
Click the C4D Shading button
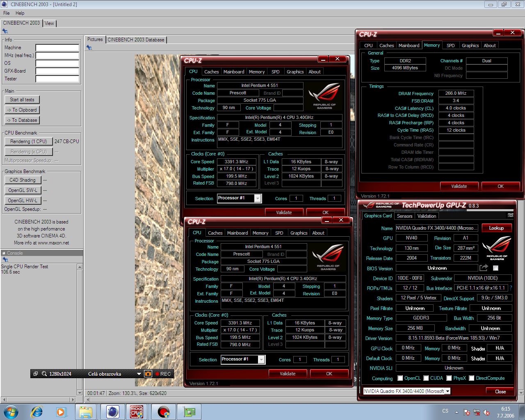pyautogui.click(x=23, y=180)
